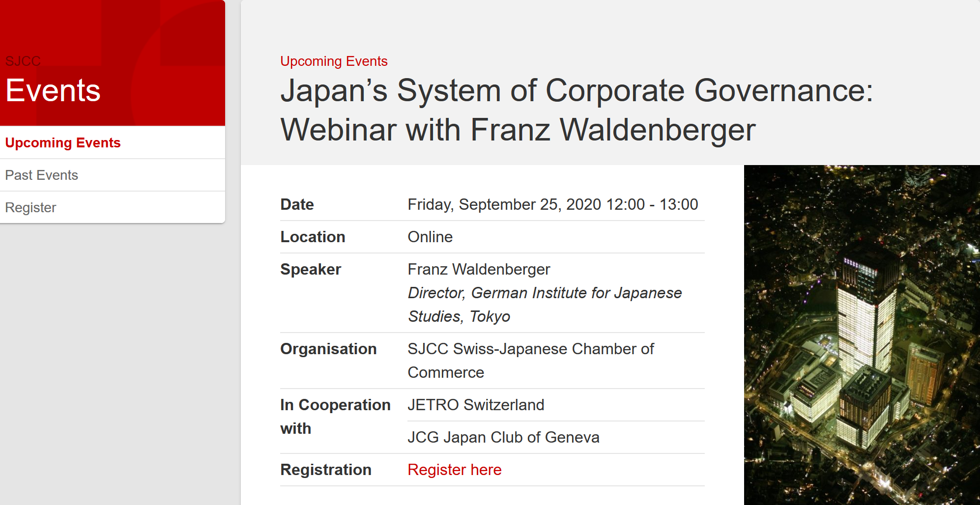Open the Tokyo skyscraper night photo

point(862,335)
